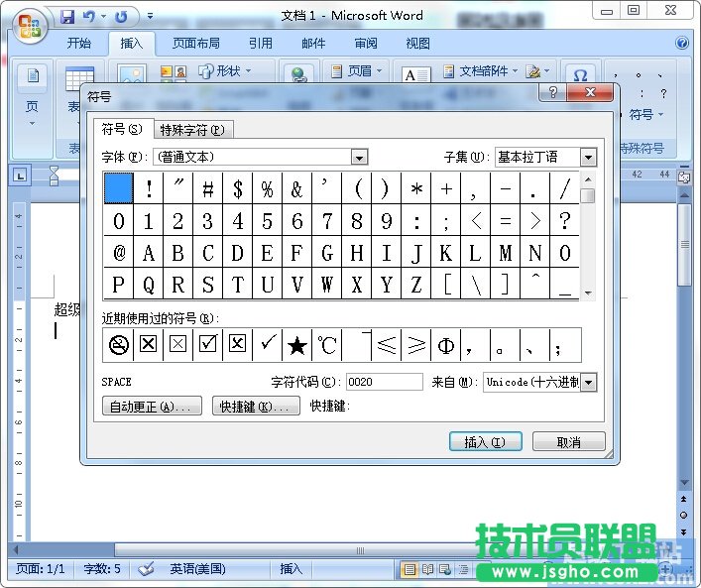This screenshot has height=588, width=701.
Task: Select the @ character in symbol grid
Action: point(119,253)
